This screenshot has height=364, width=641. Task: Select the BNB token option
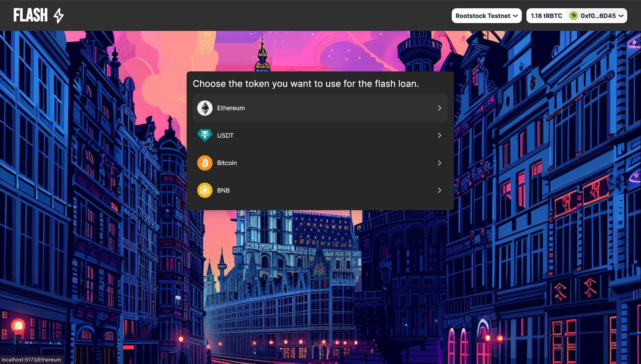pyautogui.click(x=320, y=190)
